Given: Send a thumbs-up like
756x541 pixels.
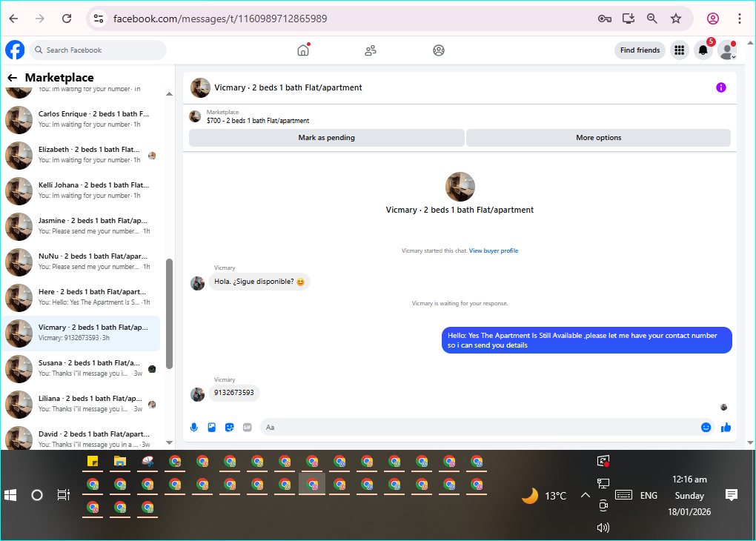Looking at the screenshot, I should 726,427.
